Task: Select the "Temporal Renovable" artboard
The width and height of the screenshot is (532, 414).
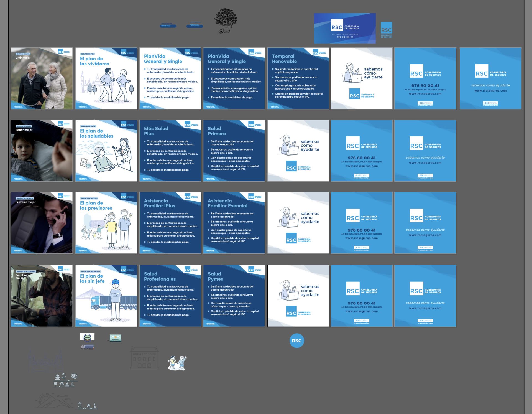Action: pyautogui.click(x=298, y=78)
